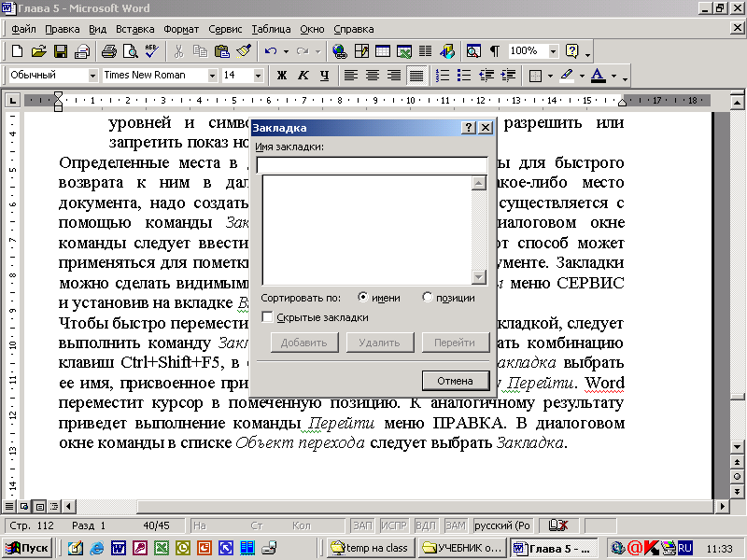This screenshot has height=560, width=747.
Task: Open a file with the folder icon
Action: coord(38,51)
